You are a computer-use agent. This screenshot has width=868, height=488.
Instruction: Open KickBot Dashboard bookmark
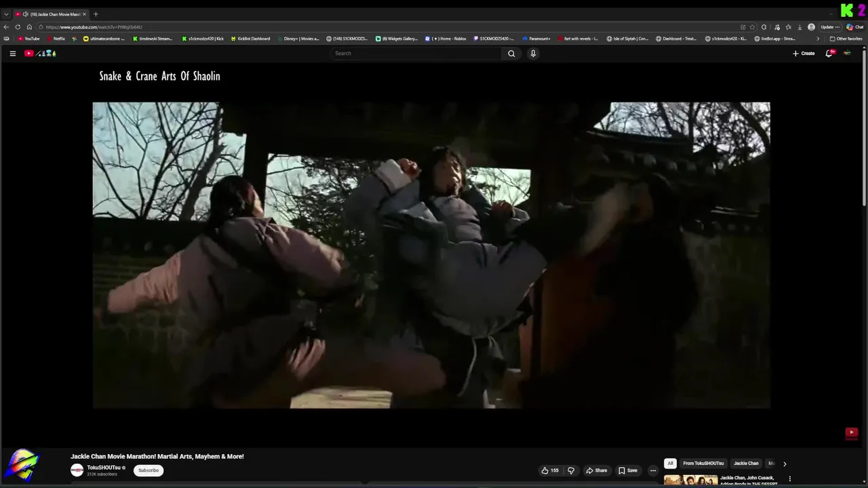click(250, 39)
